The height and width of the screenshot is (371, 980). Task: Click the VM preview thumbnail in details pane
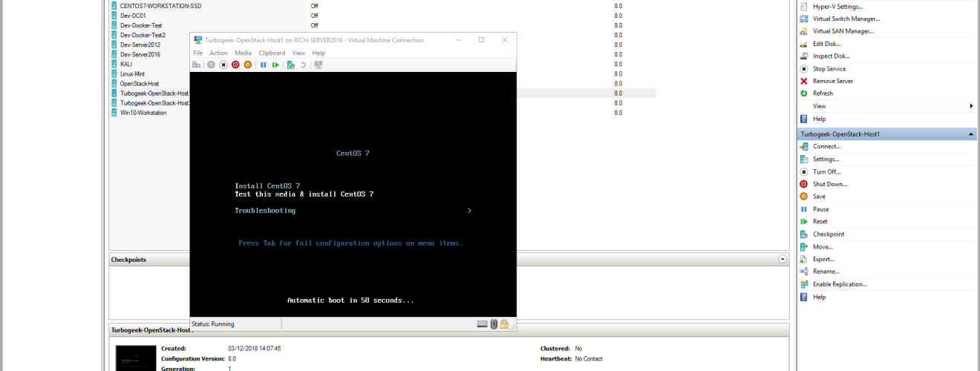pos(136,358)
